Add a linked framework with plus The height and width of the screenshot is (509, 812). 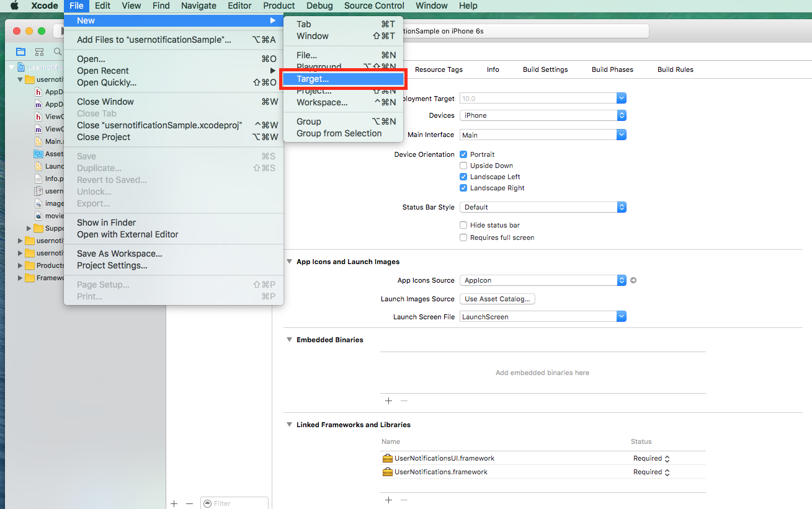[x=389, y=500]
